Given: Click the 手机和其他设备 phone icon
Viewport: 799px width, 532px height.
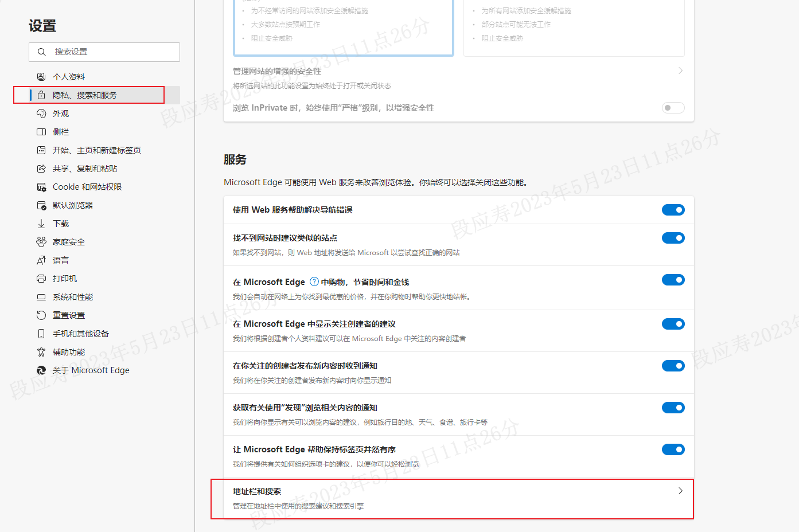Looking at the screenshot, I should coord(41,334).
